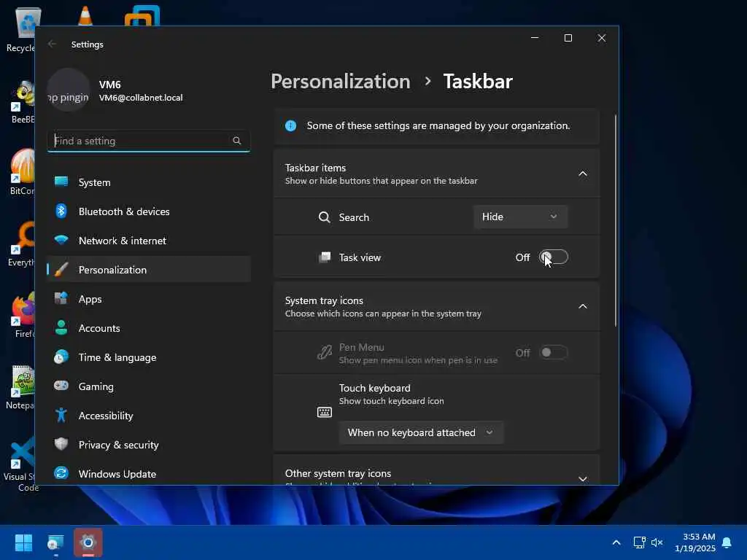Viewport: 747px width, 560px height.
Task: Click the network icon in system tray
Action: tap(639, 542)
